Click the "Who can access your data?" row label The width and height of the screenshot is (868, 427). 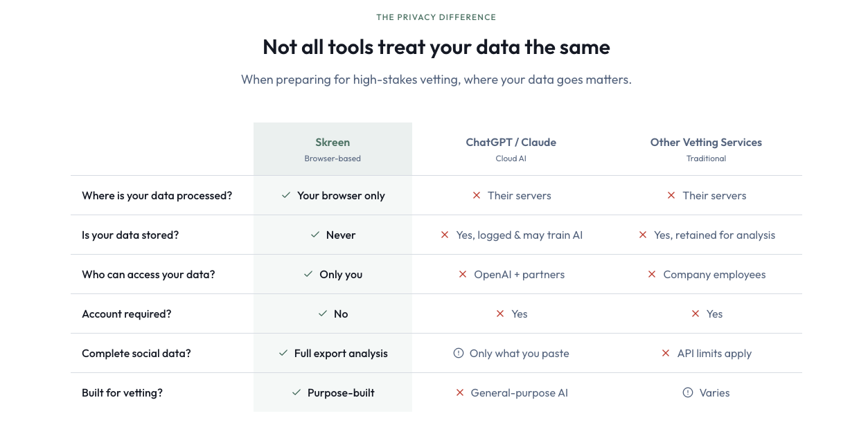coord(148,275)
